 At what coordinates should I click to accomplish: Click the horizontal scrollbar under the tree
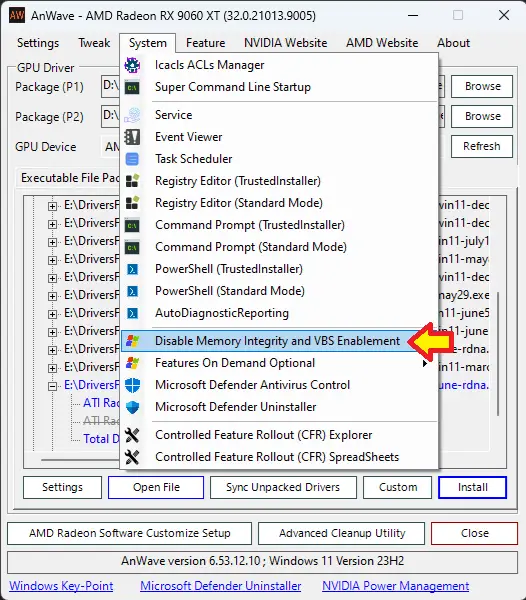click(x=80, y=460)
